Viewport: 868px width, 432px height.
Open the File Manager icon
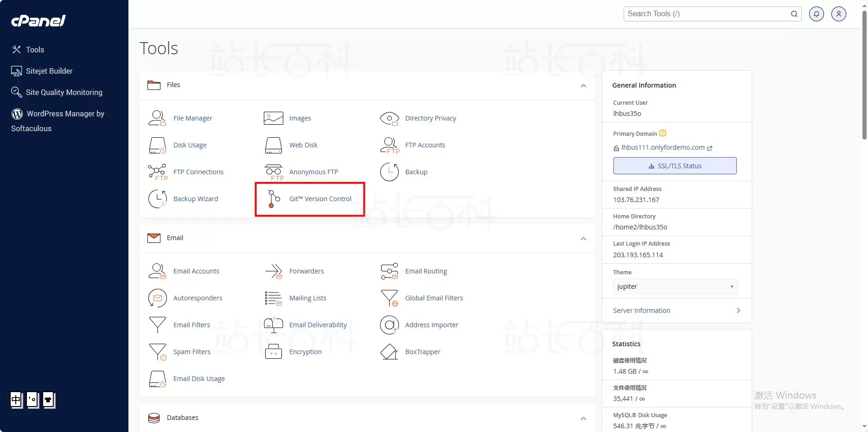pos(157,118)
